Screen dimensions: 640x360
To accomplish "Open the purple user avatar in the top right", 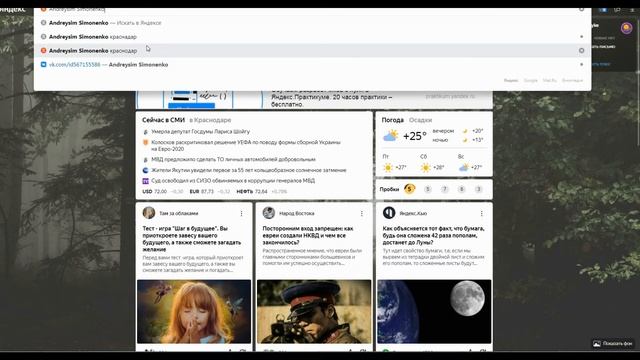I will [627, 28].
